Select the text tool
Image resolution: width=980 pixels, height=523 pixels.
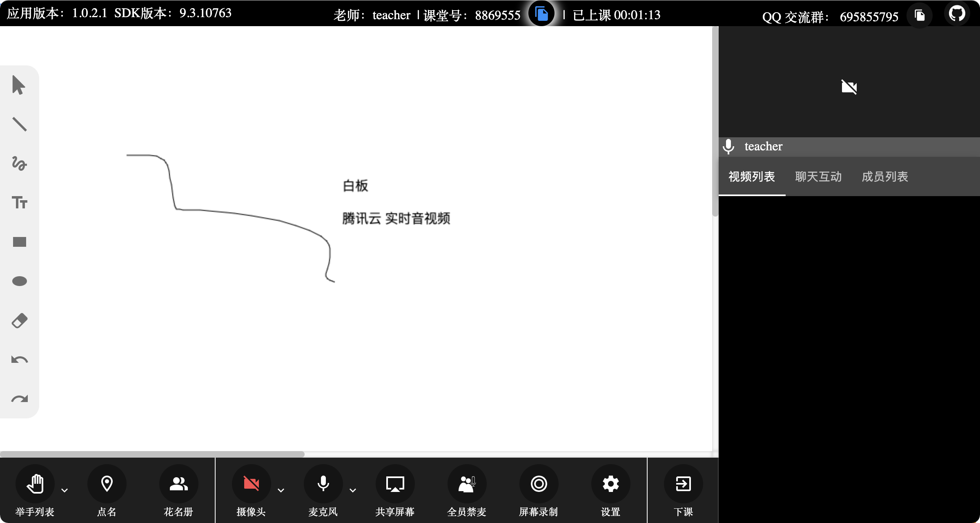pos(19,203)
